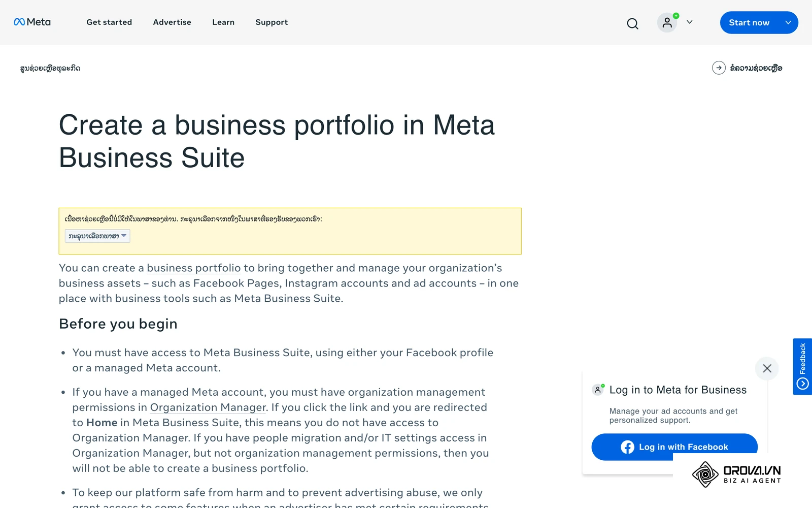Open the search magnifier icon
This screenshot has width=812, height=508.
(632, 23)
